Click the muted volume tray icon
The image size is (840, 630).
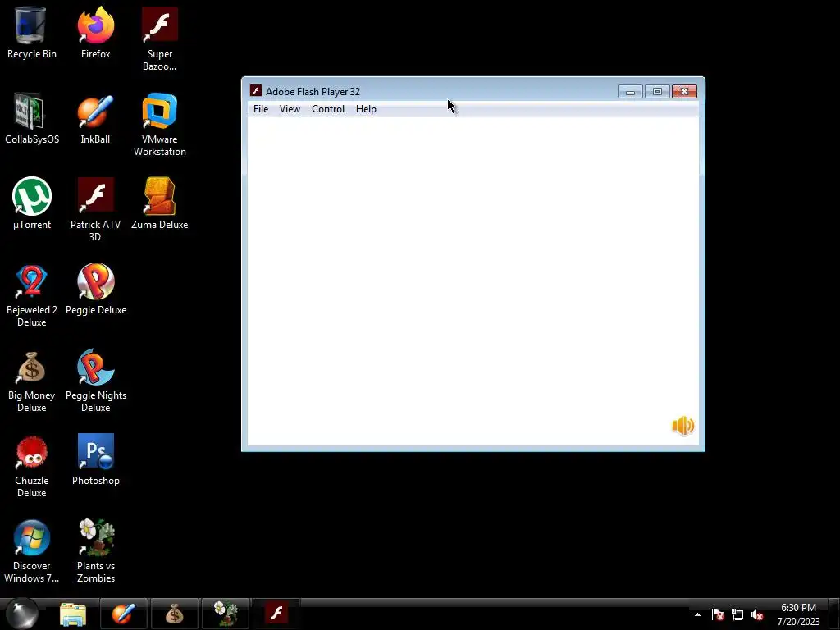point(757,614)
